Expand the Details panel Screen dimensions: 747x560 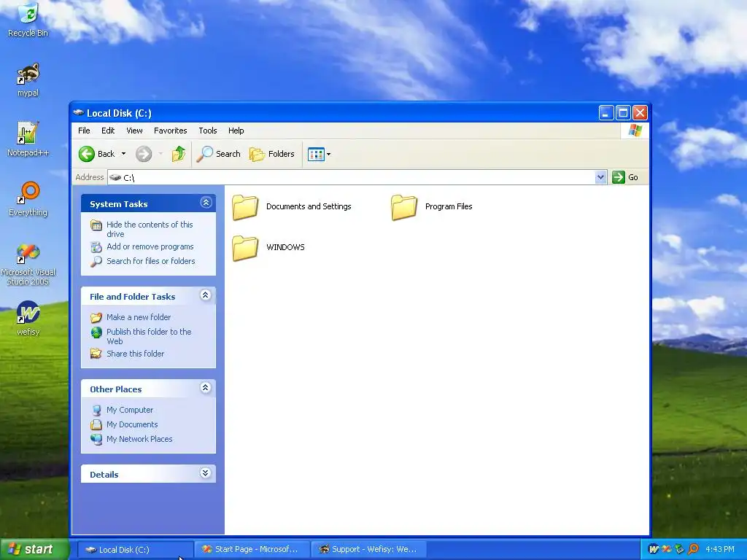pyautogui.click(x=205, y=472)
